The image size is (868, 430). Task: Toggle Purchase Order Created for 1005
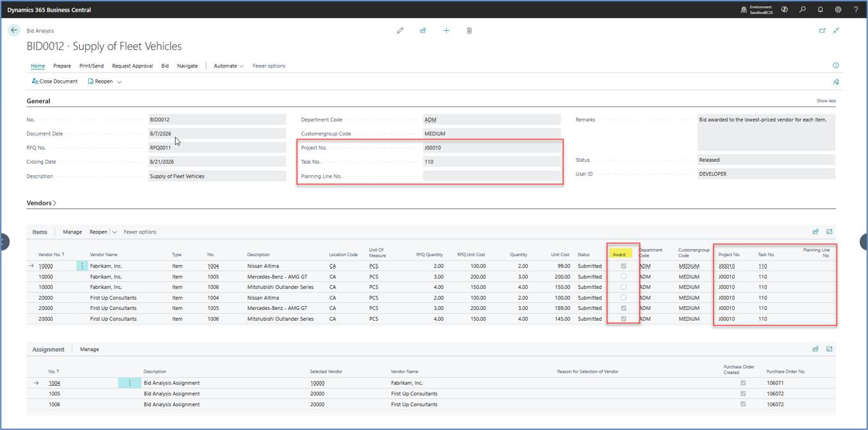point(743,393)
